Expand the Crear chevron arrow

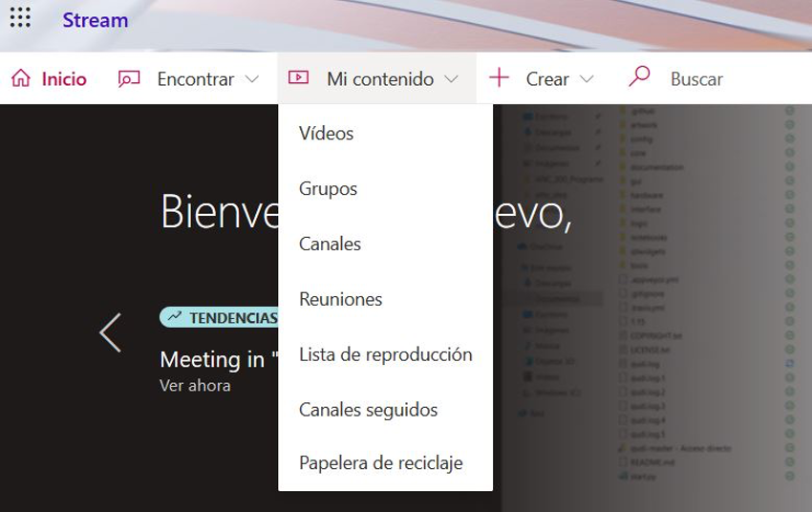click(x=587, y=79)
